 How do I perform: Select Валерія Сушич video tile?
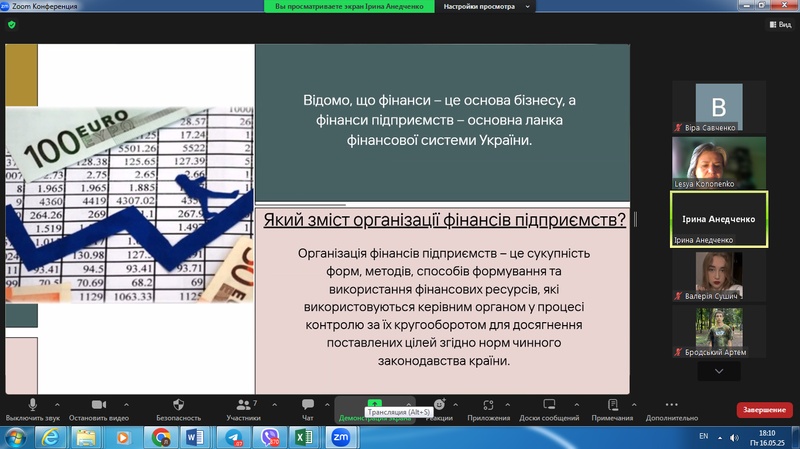tap(719, 276)
